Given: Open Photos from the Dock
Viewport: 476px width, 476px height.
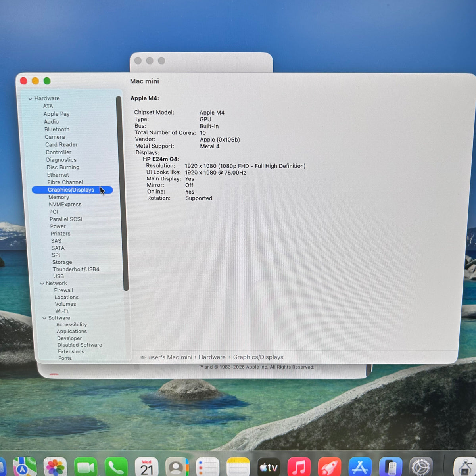Looking at the screenshot, I should coord(55,466).
